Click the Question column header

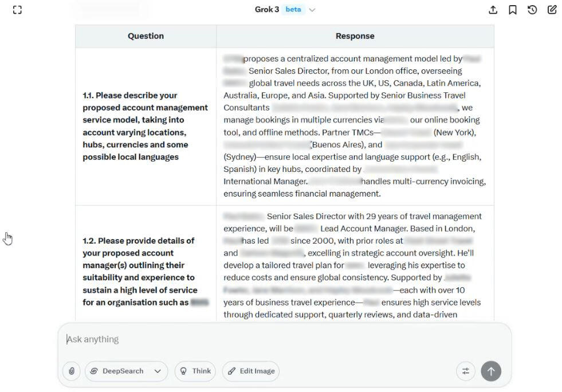pyautogui.click(x=145, y=36)
